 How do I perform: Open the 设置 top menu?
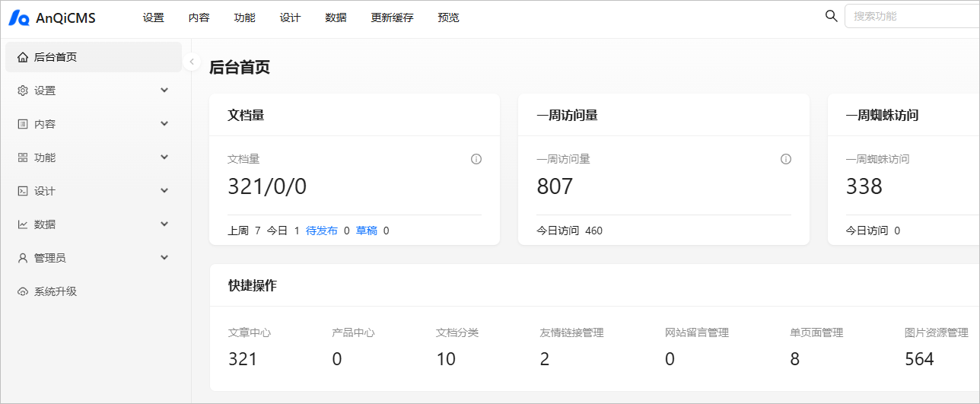click(153, 17)
